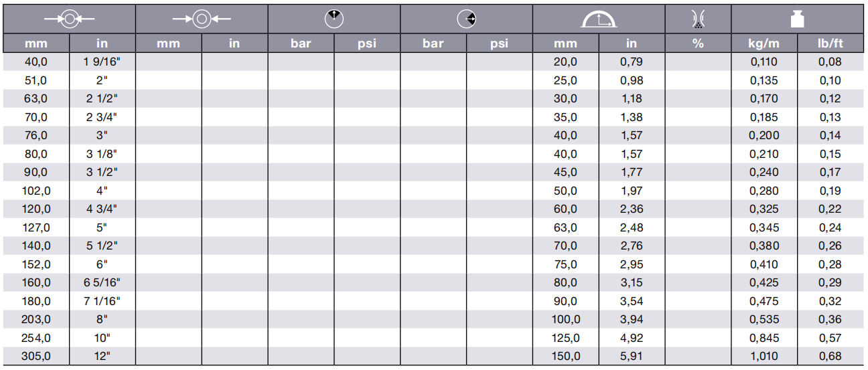Click the burst pressure gauge icon
The image size is (868, 370).
click(x=466, y=19)
